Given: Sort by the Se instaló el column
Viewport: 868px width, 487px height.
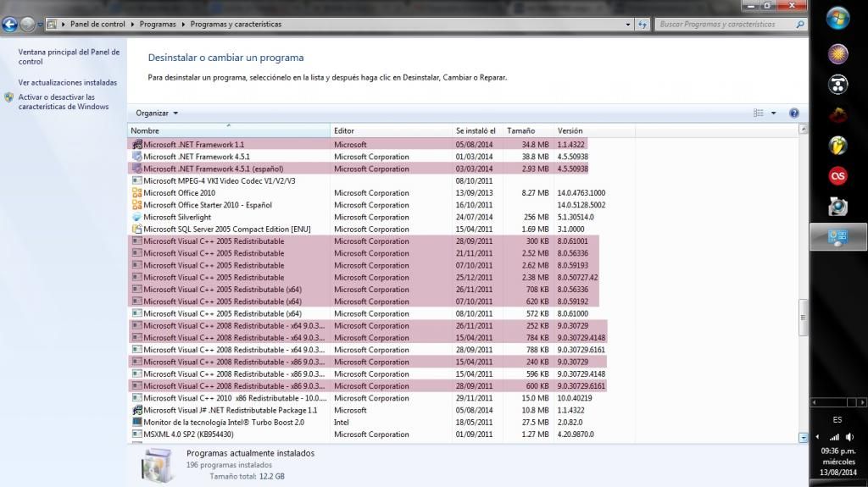Looking at the screenshot, I should coord(477,130).
